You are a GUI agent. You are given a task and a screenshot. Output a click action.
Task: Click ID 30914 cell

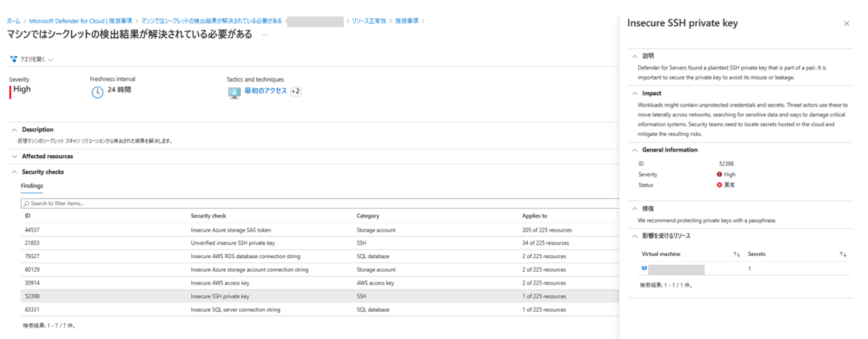(32, 283)
